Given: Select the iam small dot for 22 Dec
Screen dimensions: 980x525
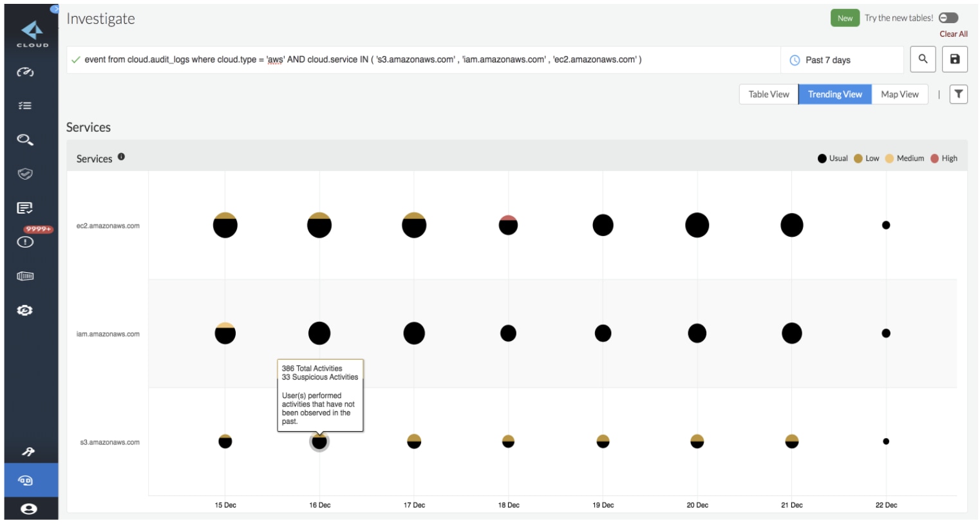Looking at the screenshot, I should coord(886,333).
